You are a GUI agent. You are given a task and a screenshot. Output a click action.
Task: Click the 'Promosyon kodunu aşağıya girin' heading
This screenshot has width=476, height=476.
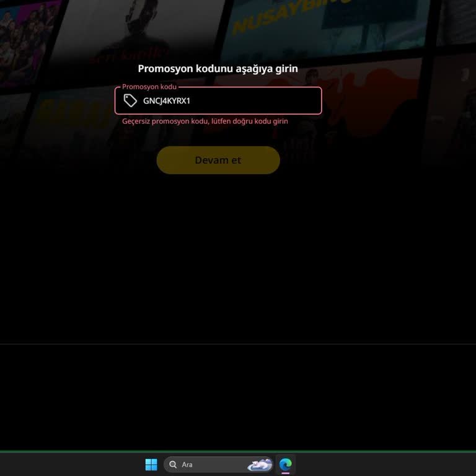click(x=218, y=69)
